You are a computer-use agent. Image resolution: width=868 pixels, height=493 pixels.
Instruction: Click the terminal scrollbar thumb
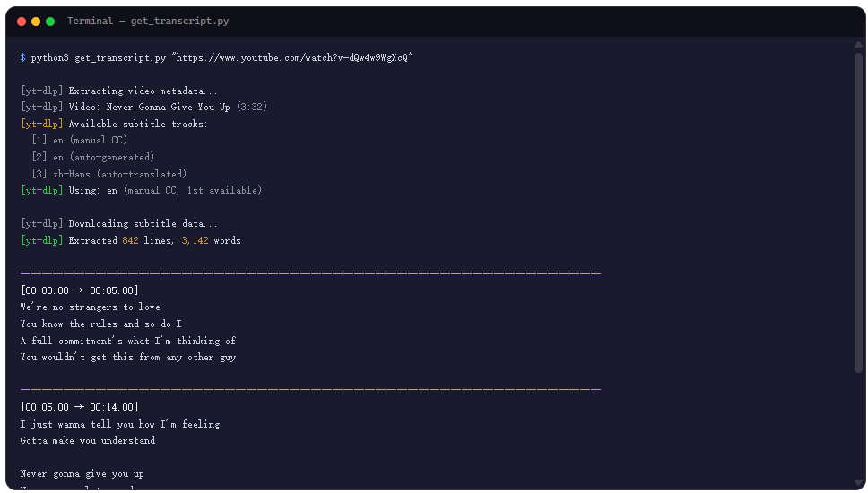point(859,212)
